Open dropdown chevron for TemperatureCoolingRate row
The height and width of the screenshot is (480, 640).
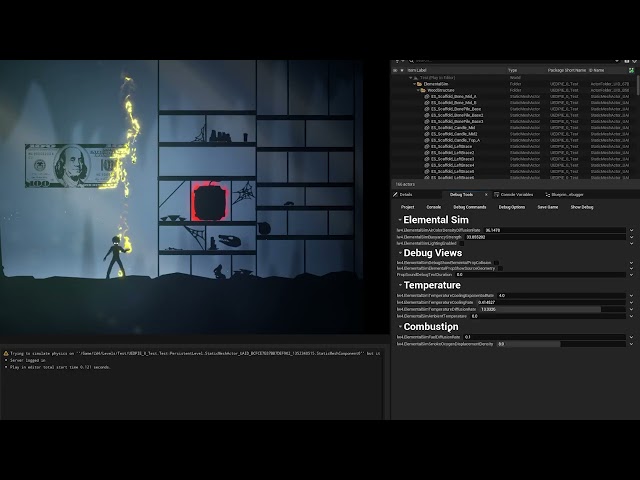632,302
